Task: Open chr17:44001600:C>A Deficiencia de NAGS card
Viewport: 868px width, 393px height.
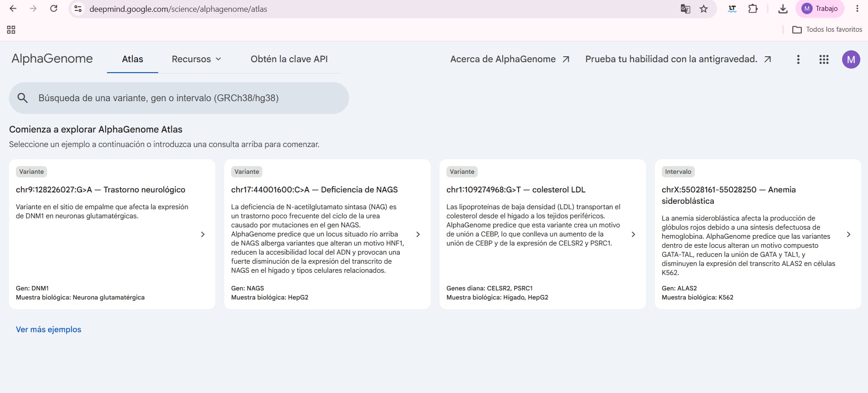Action: point(327,234)
